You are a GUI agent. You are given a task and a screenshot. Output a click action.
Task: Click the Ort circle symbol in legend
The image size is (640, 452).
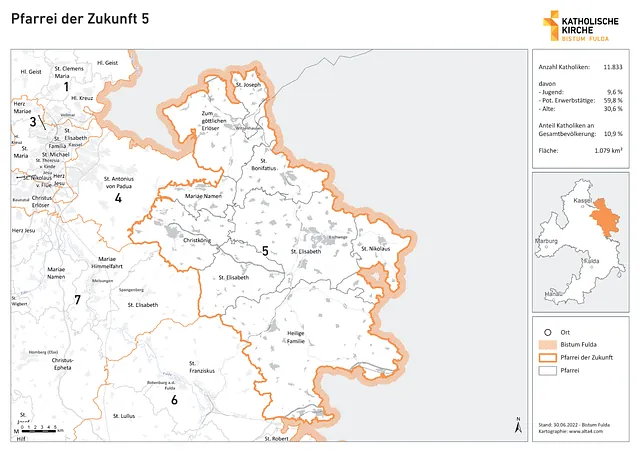(x=548, y=332)
